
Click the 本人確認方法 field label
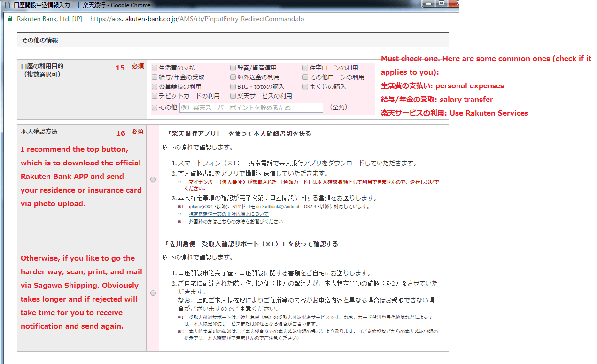[x=39, y=132]
